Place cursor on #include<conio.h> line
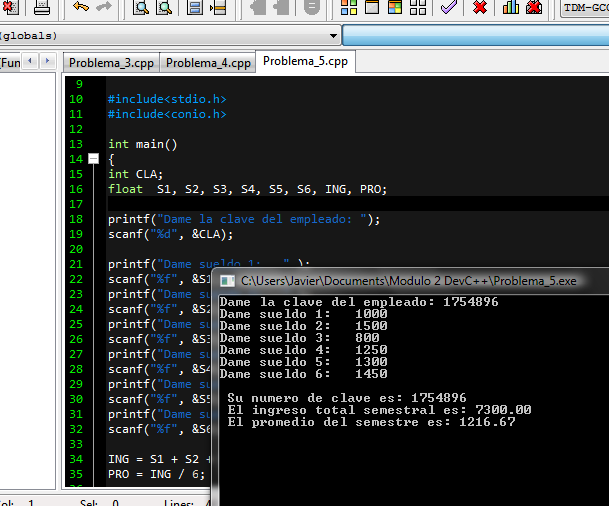Image resolution: width=609 pixels, height=506 pixels. pyautogui.click(x=167, y=114)
